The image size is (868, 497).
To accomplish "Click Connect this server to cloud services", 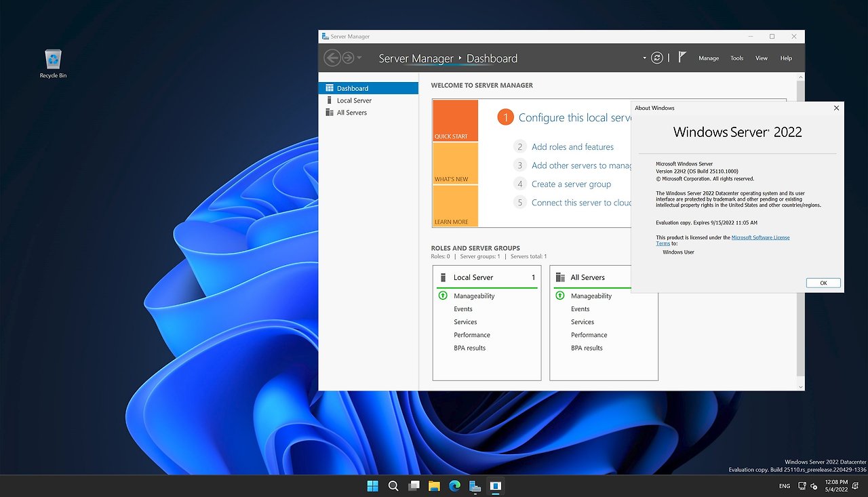I will pyautogui.click(x=582, y=203).
